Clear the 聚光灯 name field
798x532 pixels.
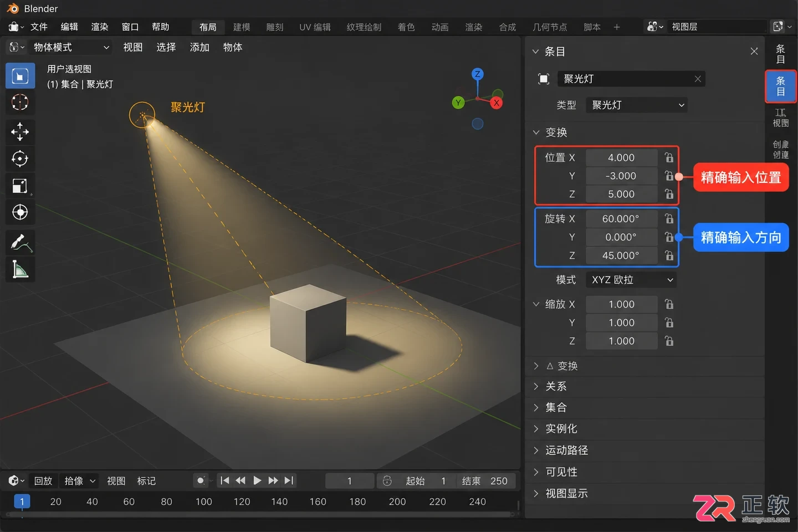698,79
